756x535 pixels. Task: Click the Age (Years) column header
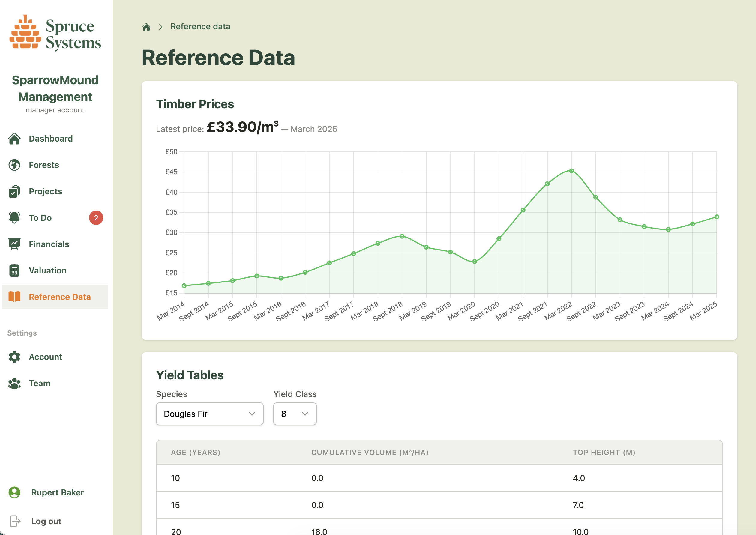pyautogui.click(x=196, y=452)
